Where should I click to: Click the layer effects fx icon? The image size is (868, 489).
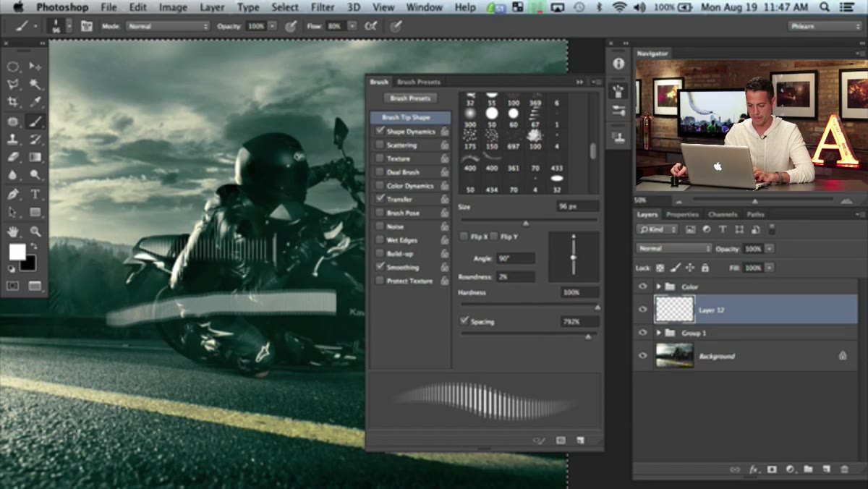point(753,469)
